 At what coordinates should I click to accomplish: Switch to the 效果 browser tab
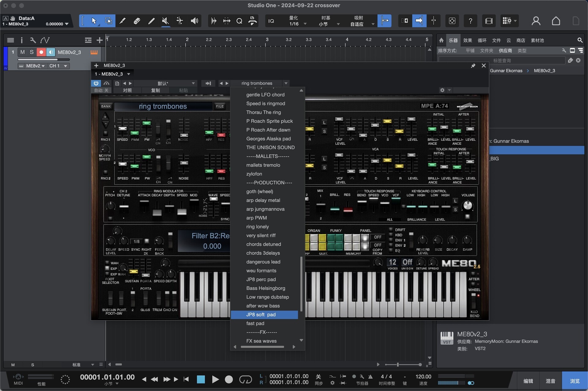[x=467, y=40]
